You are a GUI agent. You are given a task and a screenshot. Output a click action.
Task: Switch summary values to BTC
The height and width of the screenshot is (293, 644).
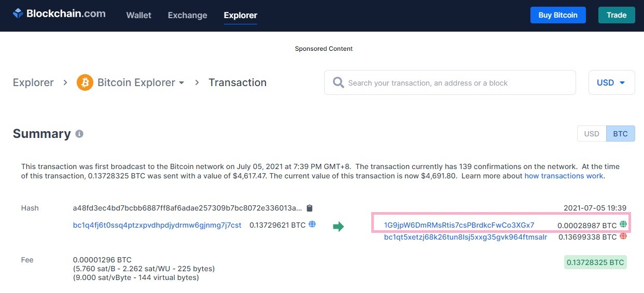pos(620,133)
